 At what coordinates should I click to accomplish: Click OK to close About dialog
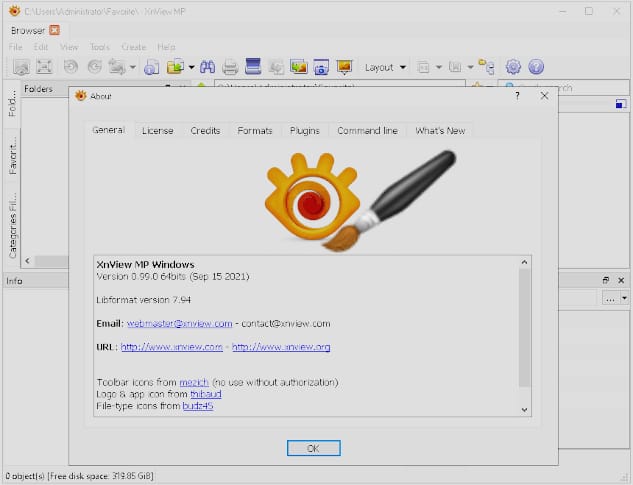pyautogui.click(x=314, y=448)
